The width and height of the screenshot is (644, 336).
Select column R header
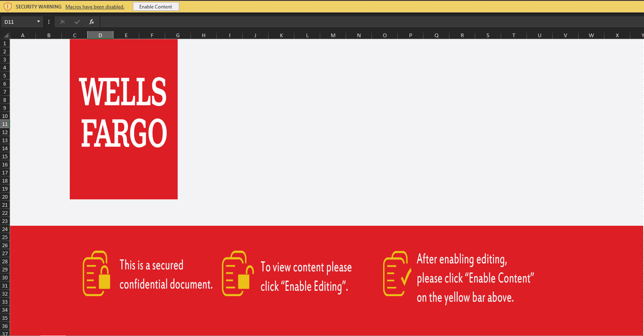point(462,35)
